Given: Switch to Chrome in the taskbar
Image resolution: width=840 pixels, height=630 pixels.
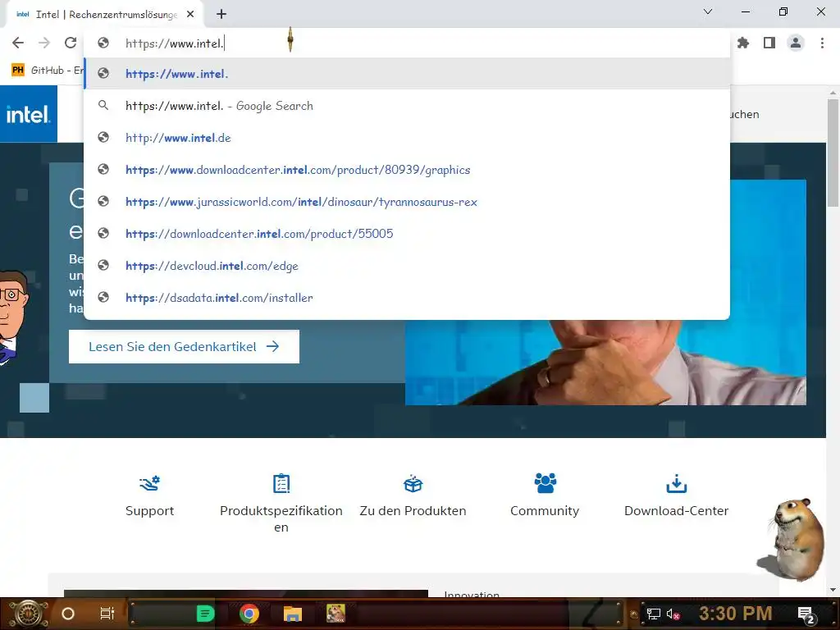Looking at the screenshot, I should (x=249, y=614).
